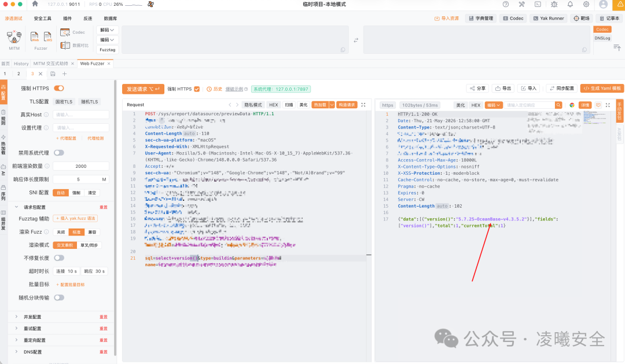Open Yak Runner
625x364 pixels.
(x=549, y=19)
